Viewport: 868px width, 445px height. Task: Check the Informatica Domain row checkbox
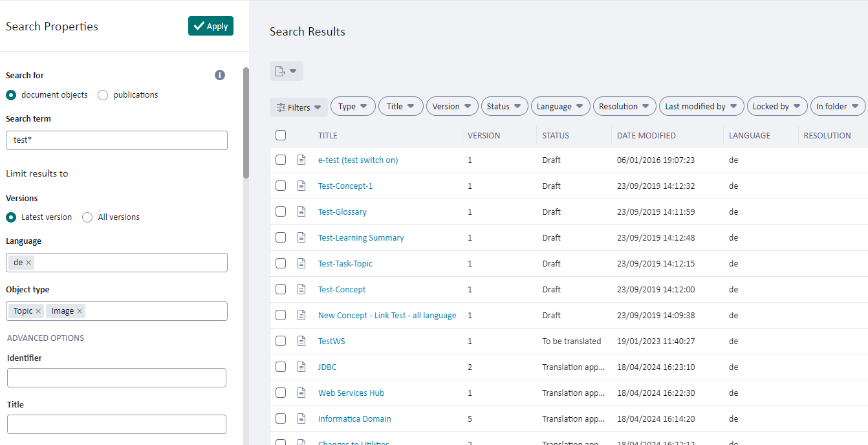[281, 418]
